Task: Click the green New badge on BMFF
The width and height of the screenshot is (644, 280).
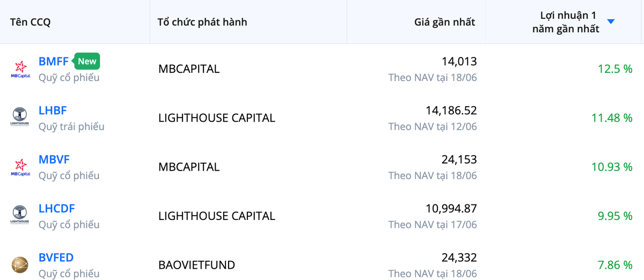Action: (x=87, y=61)
